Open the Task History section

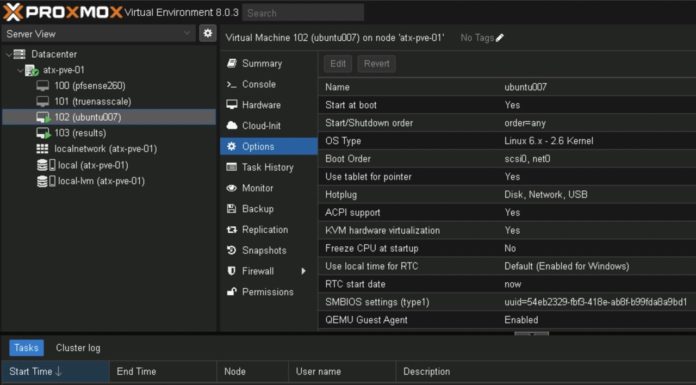(269, 167)
